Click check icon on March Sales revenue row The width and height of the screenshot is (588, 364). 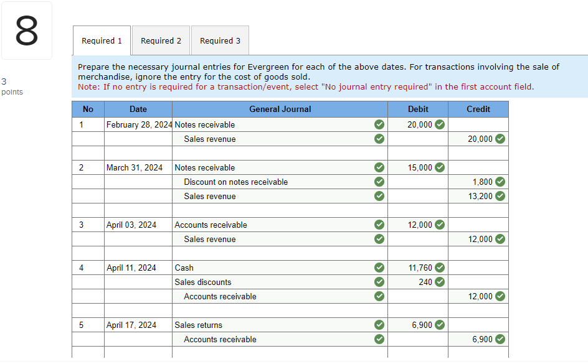click(379, 196)
